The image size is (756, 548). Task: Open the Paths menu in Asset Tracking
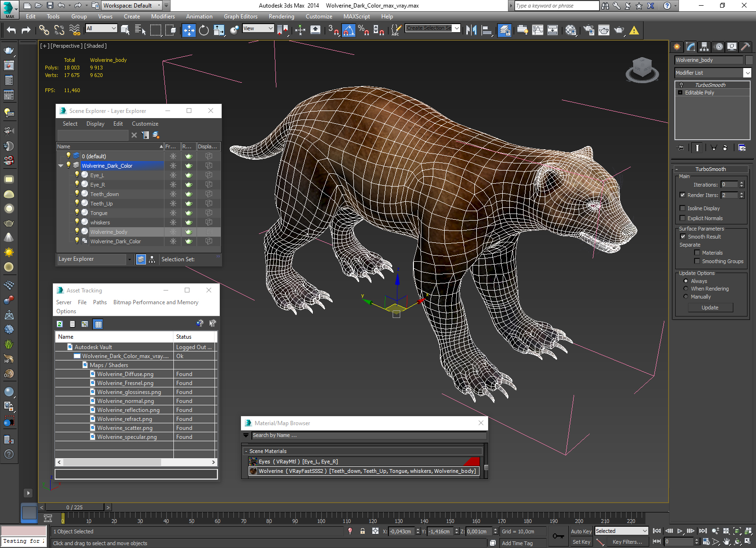[100, 302]
